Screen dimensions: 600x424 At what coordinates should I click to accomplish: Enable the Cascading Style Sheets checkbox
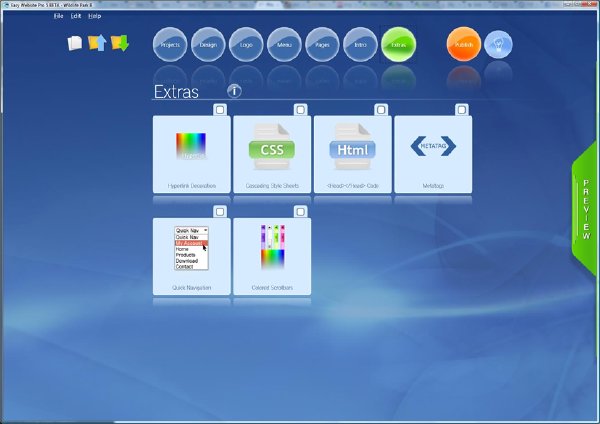pos(300,110)
